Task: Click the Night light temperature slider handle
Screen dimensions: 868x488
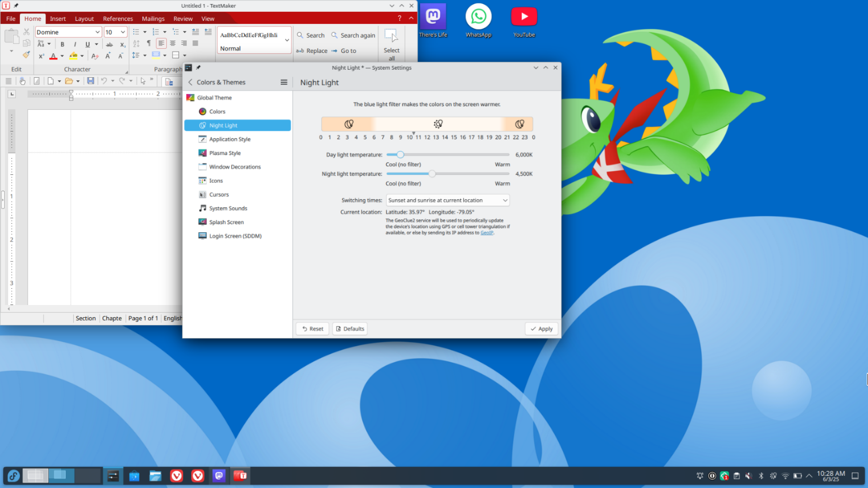Action: 432,174
